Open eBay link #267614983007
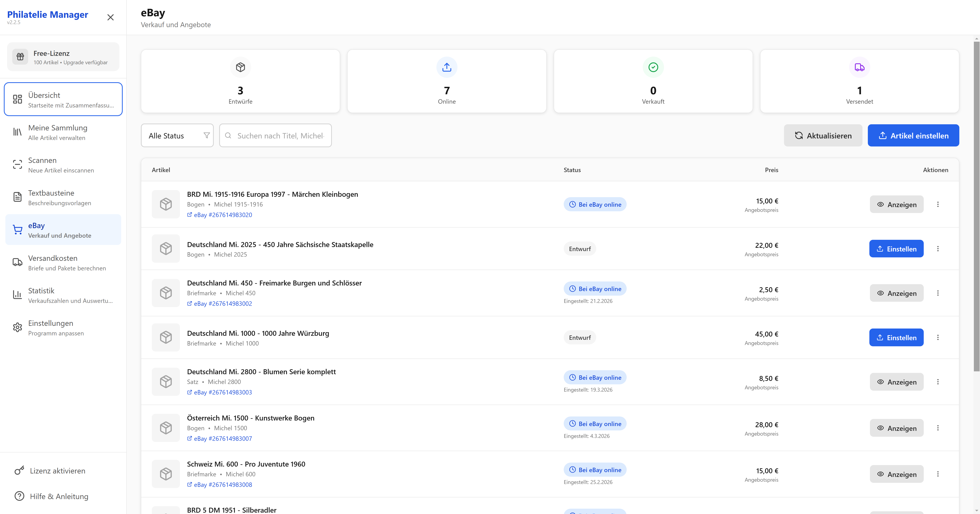Screen dimensions: 980x514 (220, 438)
